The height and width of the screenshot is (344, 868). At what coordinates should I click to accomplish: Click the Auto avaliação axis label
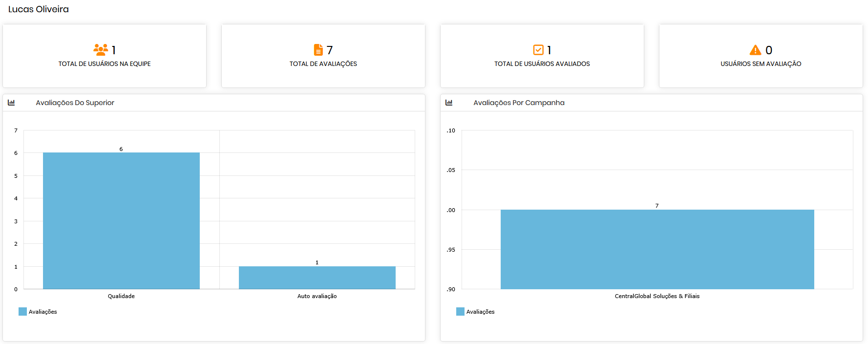pyautogui.click(x=317, y=296)
